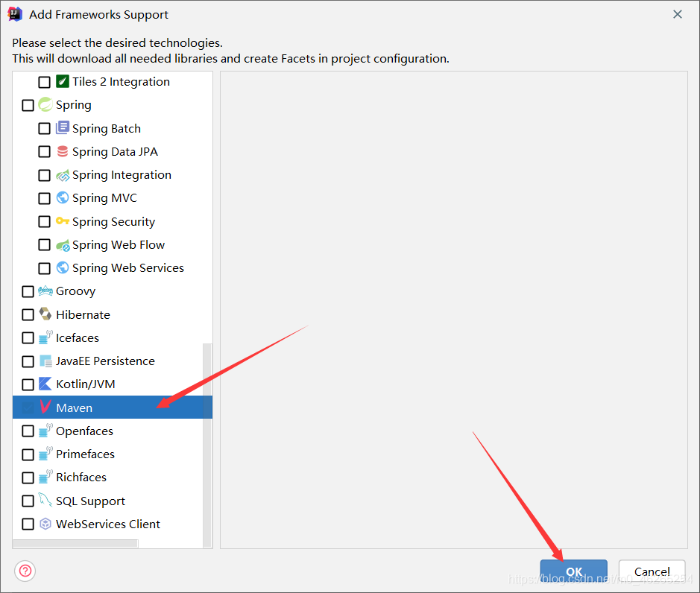Viewport: 700px width, 593px height.
Task: Click the Spring leaf icon
Action: 45,105
